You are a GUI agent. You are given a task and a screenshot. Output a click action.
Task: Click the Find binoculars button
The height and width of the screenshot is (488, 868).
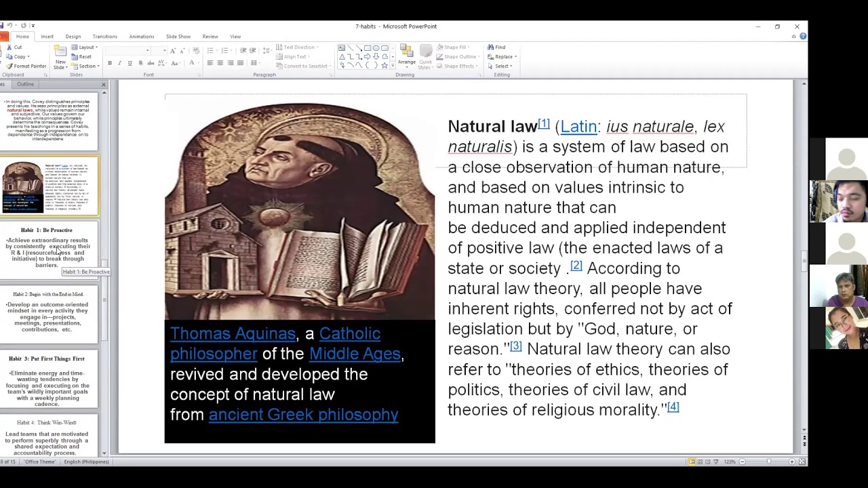tap(496, 47)
